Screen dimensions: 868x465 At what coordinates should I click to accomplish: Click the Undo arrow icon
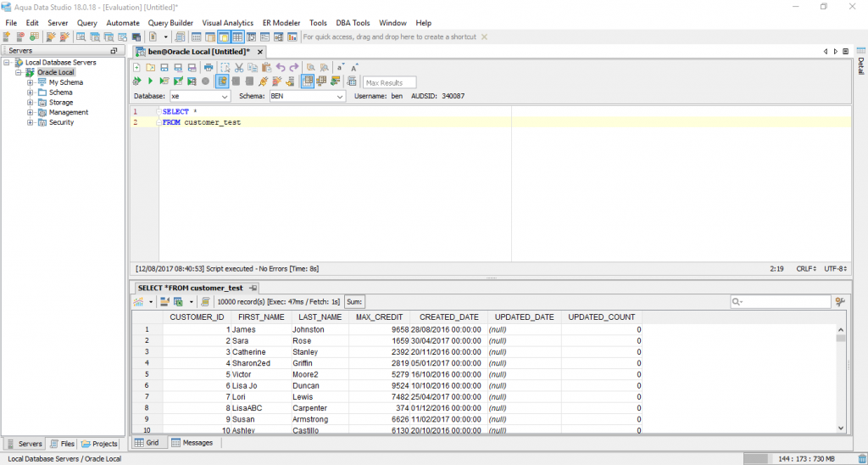[x=281, y=68]
